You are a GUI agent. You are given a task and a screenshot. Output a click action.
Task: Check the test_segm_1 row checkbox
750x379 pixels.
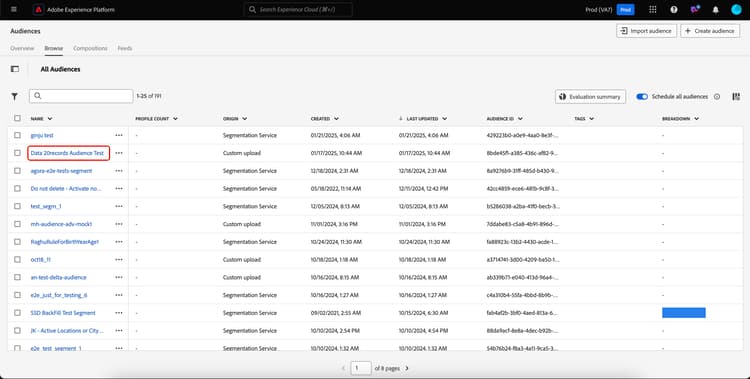click(x=17, y=206)
